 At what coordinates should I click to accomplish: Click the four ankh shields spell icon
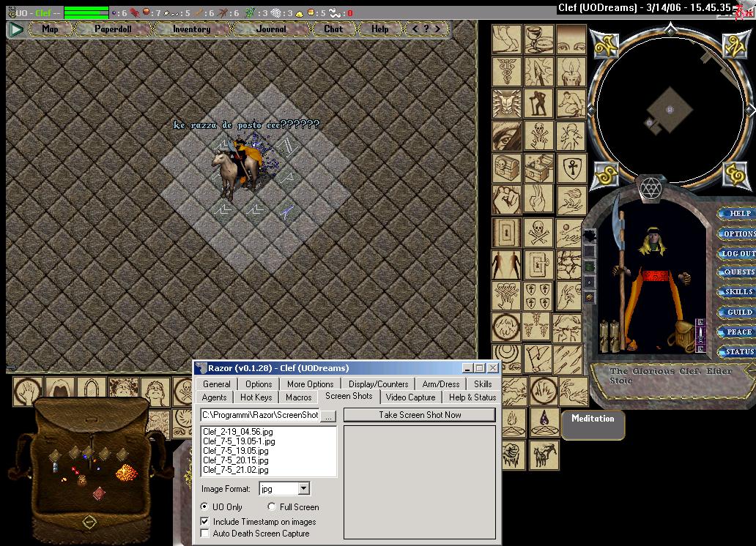pos(538,296)
